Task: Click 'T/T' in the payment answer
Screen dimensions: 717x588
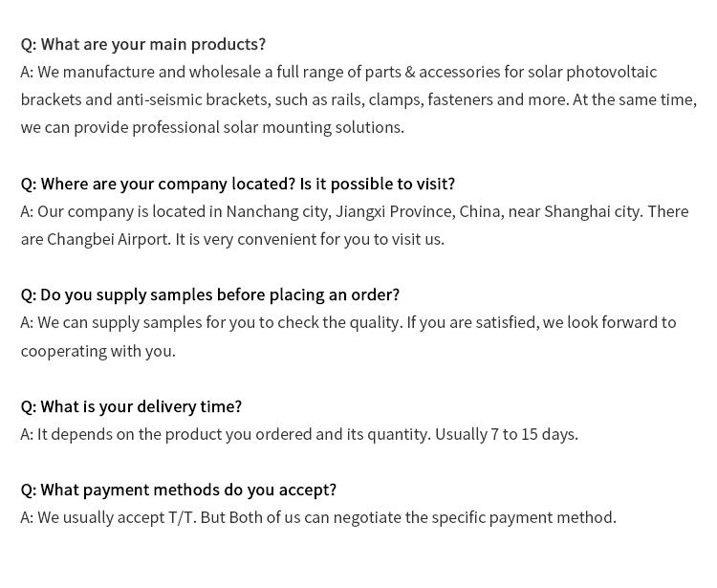Action: tap(182, 517)
